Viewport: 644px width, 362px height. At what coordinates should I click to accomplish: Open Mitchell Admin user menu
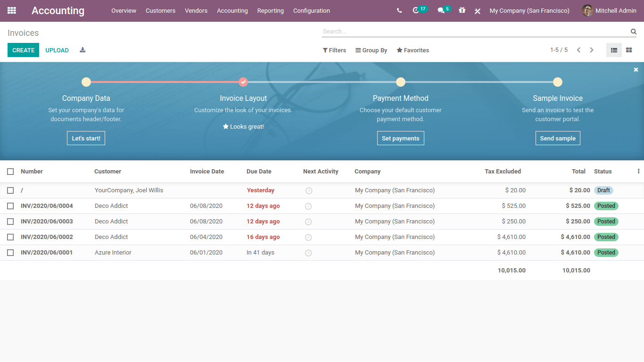click(x=609, y=10)
